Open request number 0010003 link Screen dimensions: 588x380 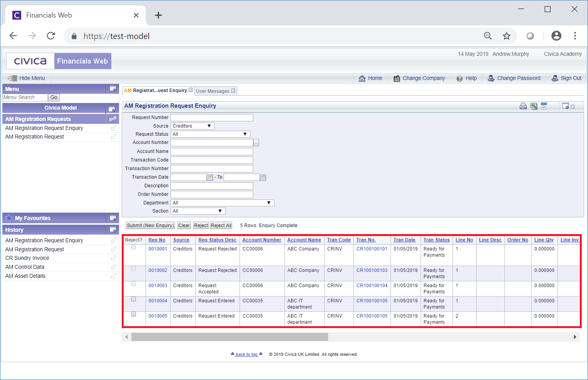158,286
